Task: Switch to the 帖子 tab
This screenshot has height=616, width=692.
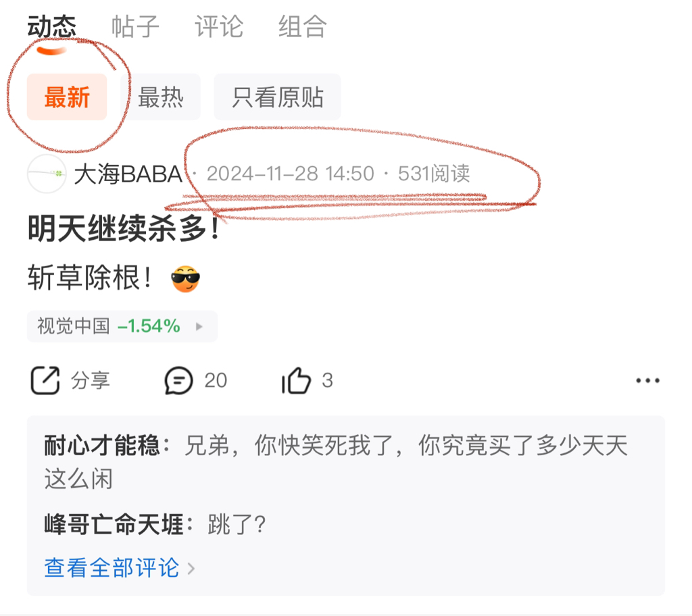Action: [135, 26]
